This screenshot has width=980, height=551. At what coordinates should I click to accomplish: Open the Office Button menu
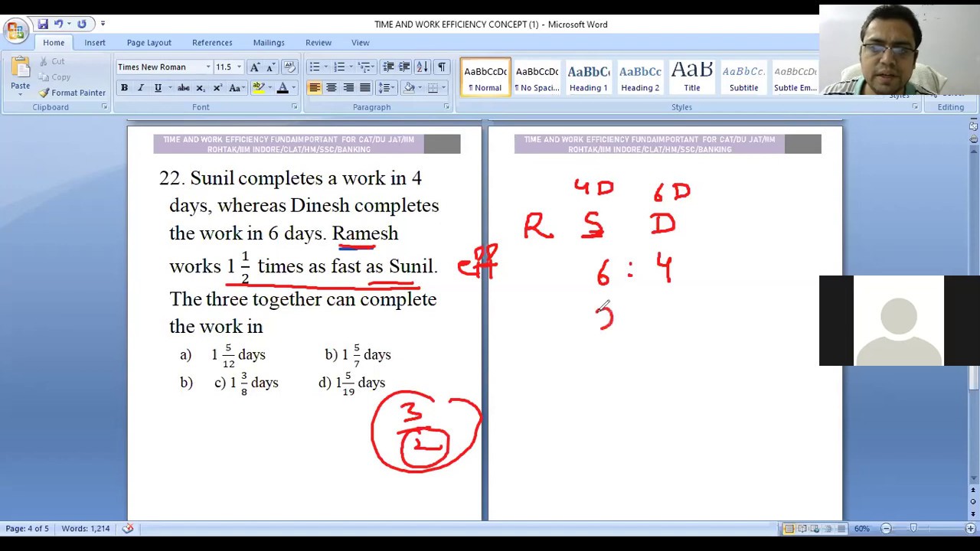click(15, 31)
